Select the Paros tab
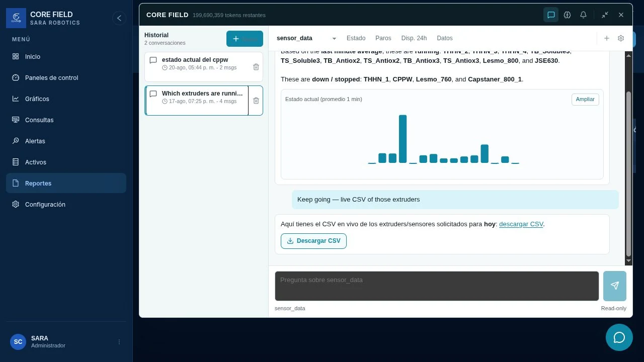This screenshot has width=644, height=362. pos(383,38)
